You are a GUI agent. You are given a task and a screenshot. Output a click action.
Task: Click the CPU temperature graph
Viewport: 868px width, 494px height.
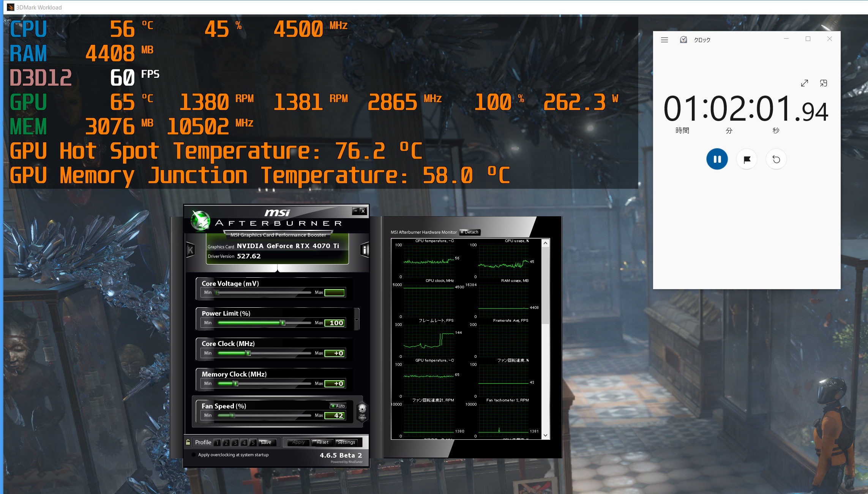(429, 261)
